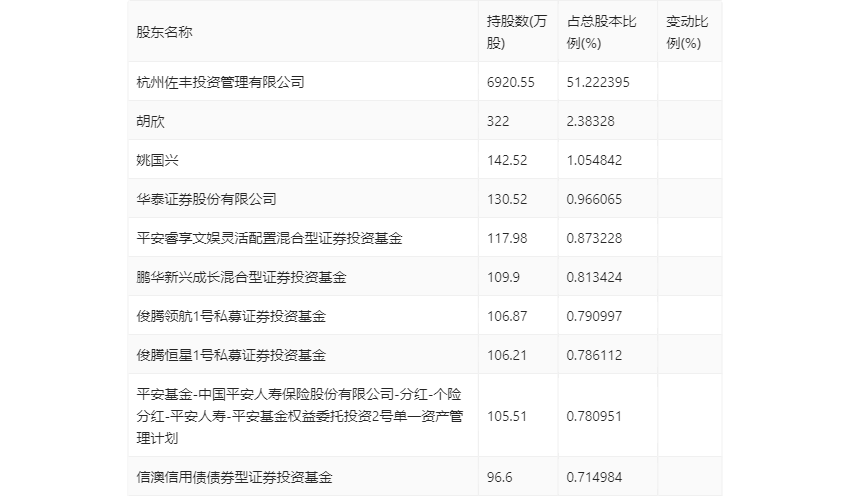Select 信澳信用债债券型证券投资基金 name

point(234,477)
